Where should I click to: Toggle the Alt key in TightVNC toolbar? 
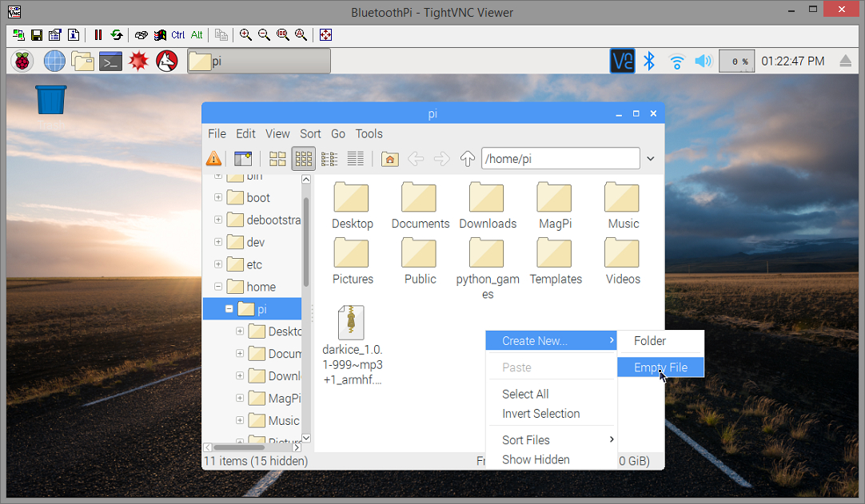197,34
